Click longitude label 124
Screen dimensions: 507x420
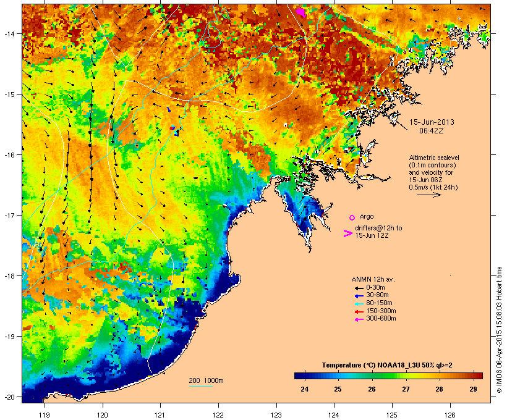tap(334, 415)
